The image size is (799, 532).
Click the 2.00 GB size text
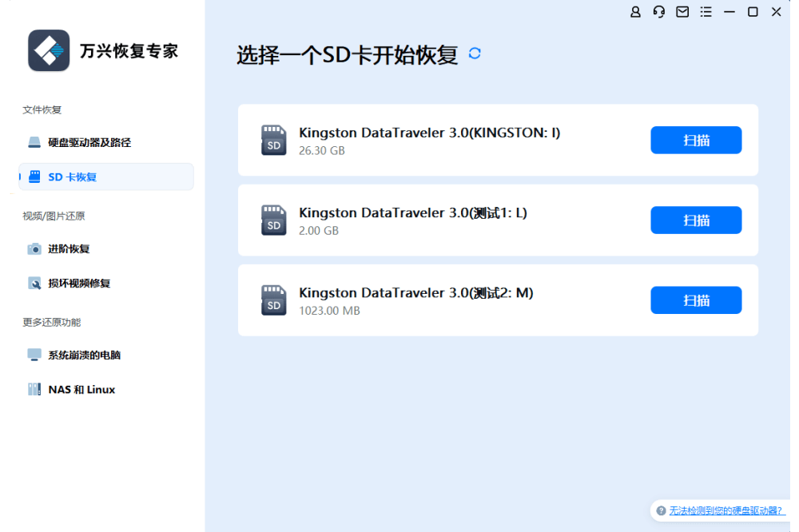[319, 231]
